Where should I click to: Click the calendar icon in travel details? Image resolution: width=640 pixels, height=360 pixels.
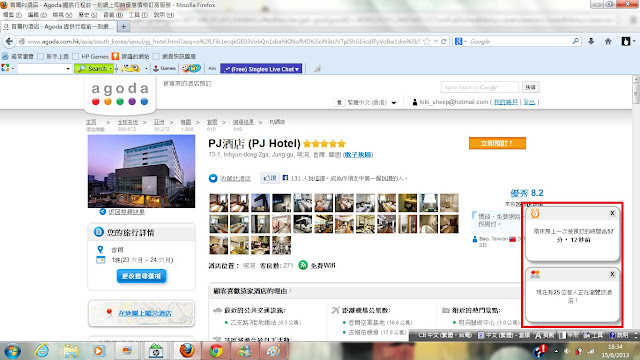[x=100, y=260]
